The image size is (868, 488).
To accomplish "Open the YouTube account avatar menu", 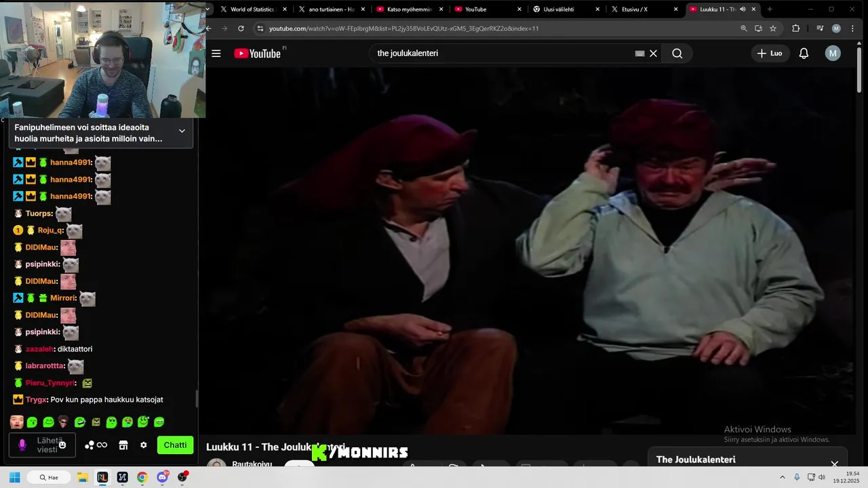I will click(x=833, y=54).
